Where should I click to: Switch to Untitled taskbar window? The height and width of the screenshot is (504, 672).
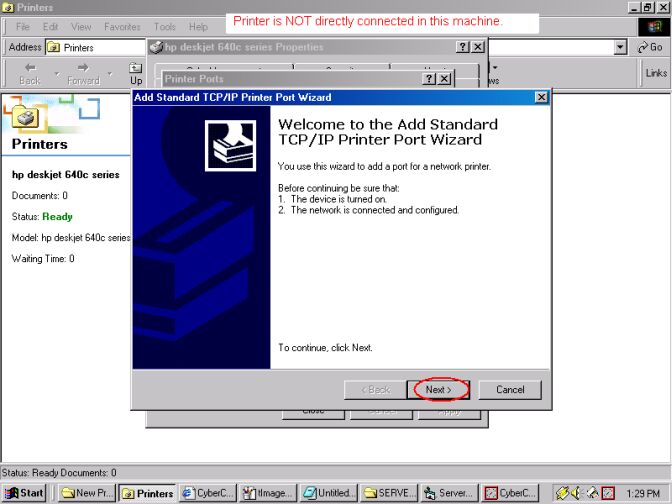pyautogui.click(x=329, y=493)
